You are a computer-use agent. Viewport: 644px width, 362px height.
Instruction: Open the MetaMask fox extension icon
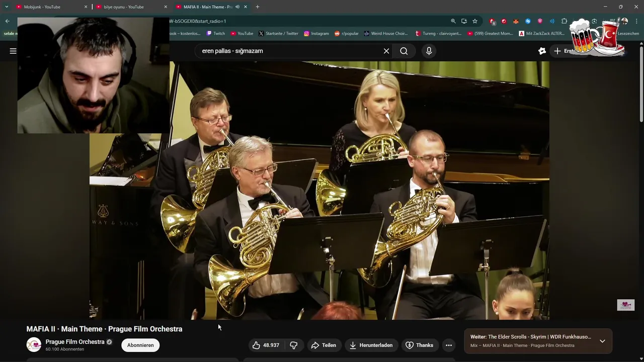tap(516, 21)
